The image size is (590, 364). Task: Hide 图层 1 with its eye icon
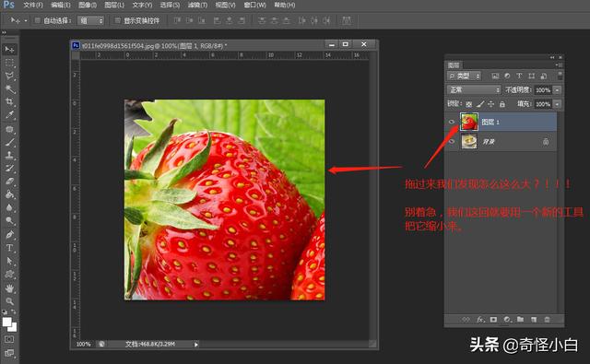(452, 122)
